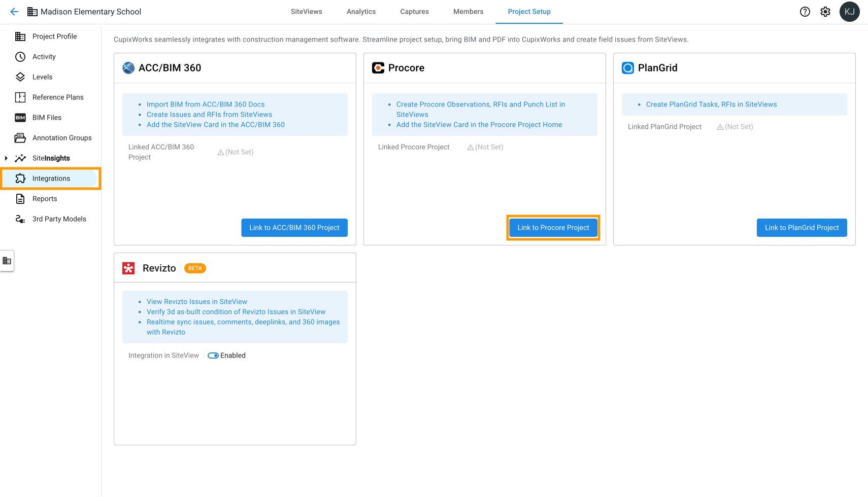The width and height of the screenshot is (868, 497).
Task: Toggle Revizto Integration in SiteView switch
Action: point(213,356)
